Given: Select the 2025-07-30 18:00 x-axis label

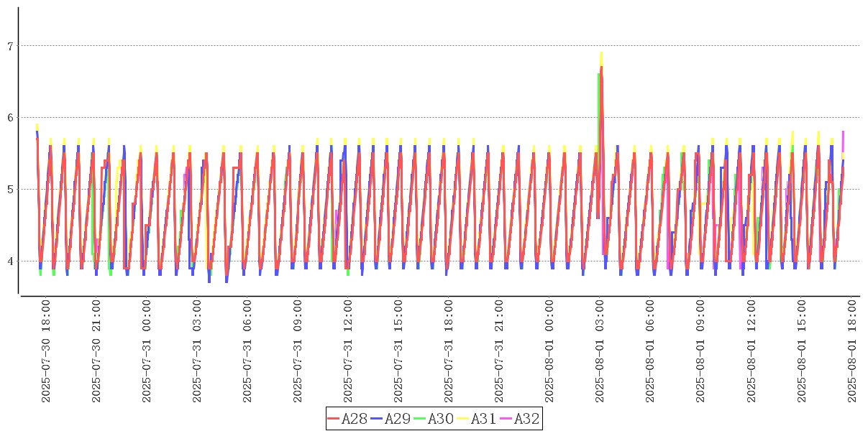Looking at the screenshot, I should pyautogui.click(x=46, y=352).
